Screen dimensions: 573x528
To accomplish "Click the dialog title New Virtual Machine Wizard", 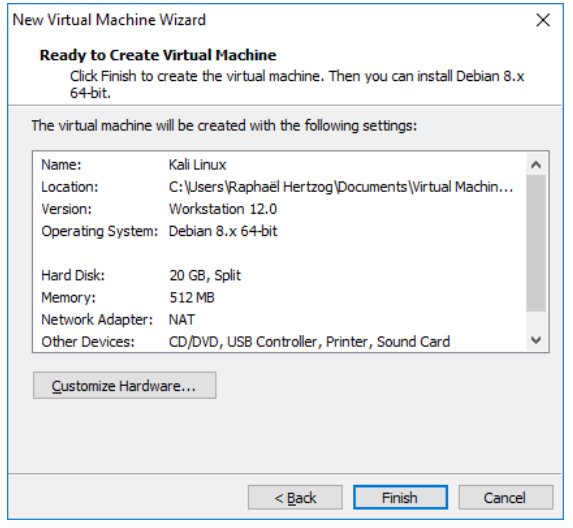I will (109, 20).
